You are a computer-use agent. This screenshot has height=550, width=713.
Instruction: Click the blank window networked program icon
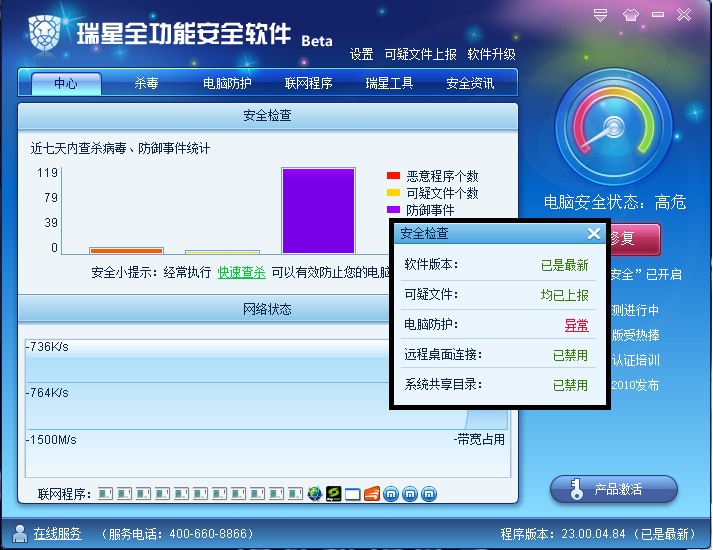(x=353, y=494)
